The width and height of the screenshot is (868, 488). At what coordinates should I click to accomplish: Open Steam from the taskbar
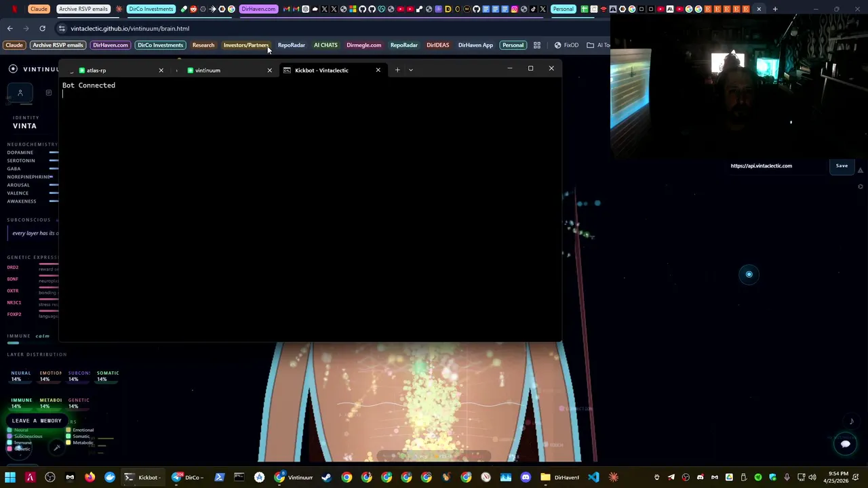(326, 477)
